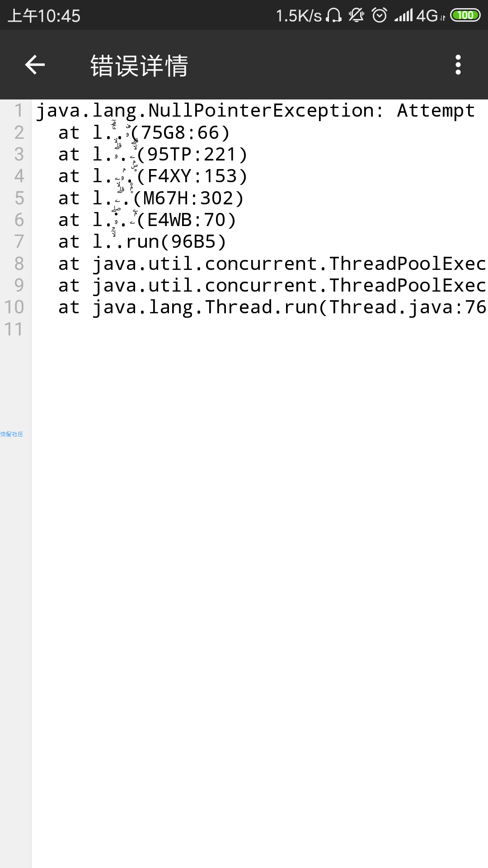This screenshot has height=868, width=488.
Task: Tap the muted bell status icon
Action: [356, 15]
